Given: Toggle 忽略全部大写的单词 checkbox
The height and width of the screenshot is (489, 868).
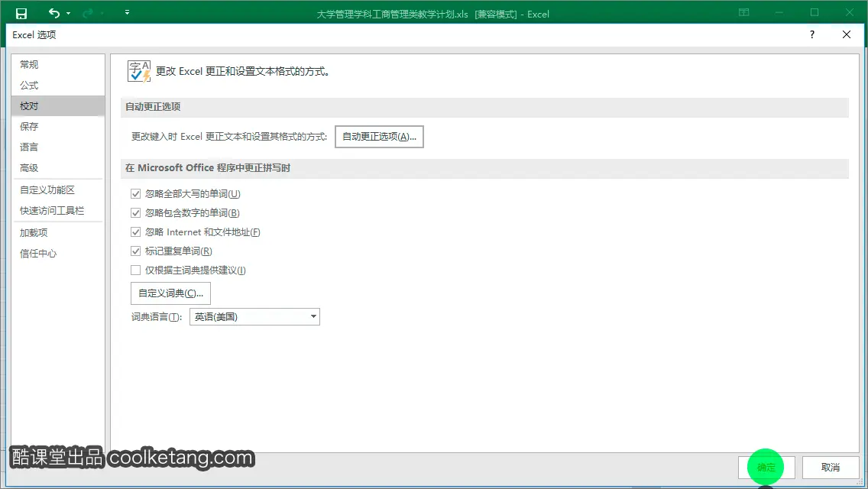Looking at the screenshot, I should pos(136,194).
